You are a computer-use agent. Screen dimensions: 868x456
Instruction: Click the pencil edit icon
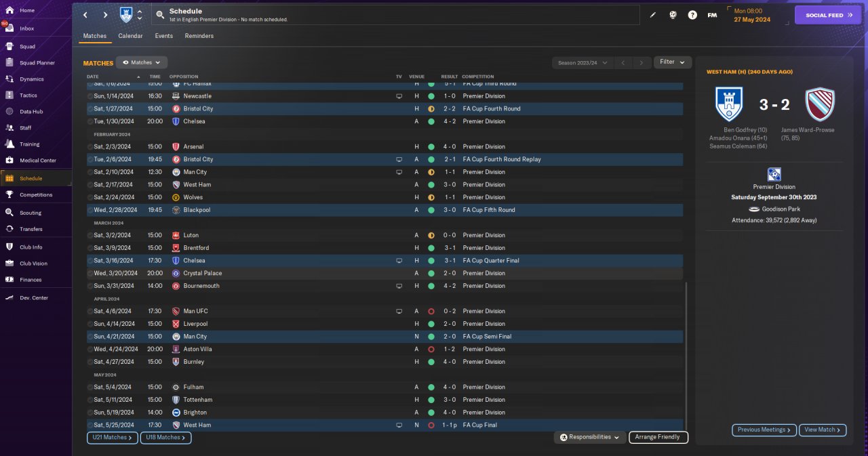coord(653,15)
